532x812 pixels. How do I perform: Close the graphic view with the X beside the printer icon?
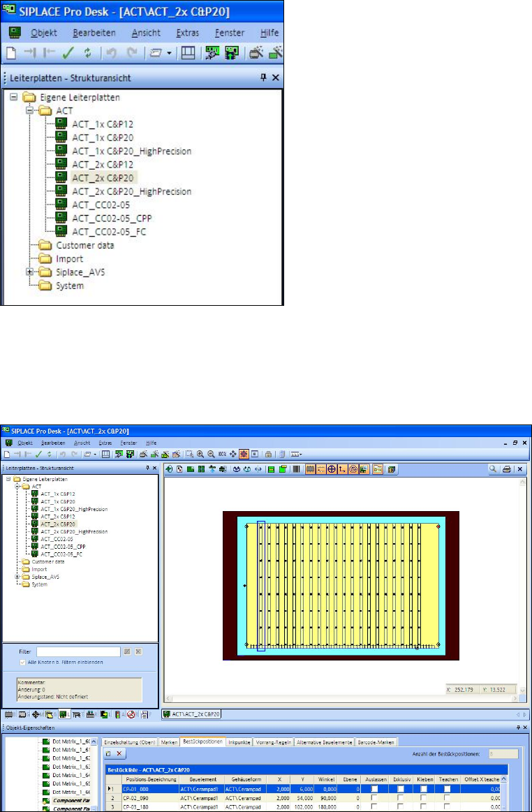tap(519, 469)
